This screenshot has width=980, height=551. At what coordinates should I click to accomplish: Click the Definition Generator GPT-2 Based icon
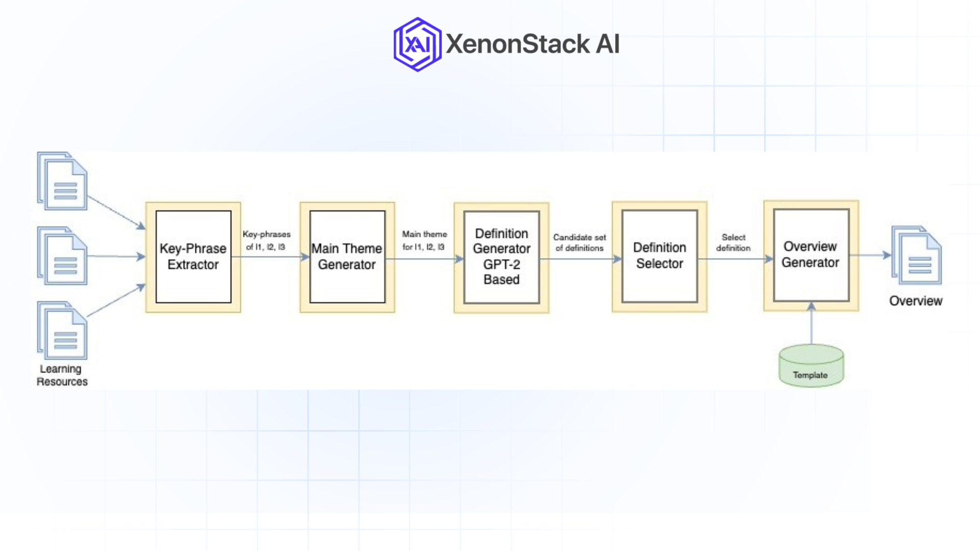tap(501, 257)
